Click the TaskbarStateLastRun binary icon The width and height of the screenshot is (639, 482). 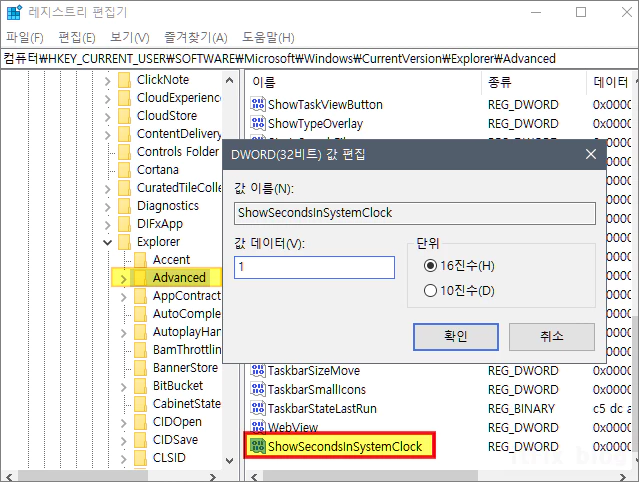(x=258, y=408)
